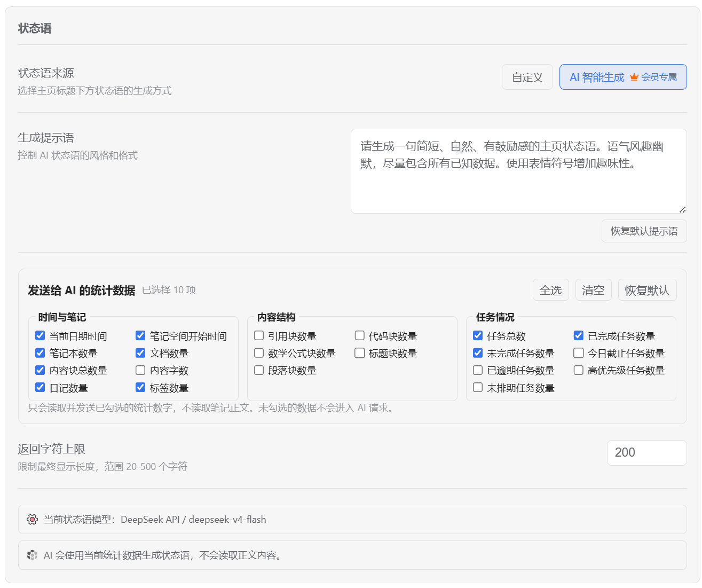
Task: Click the cube icon beside AI 会使用当前统计数据
Action: (x=33, y=555)
